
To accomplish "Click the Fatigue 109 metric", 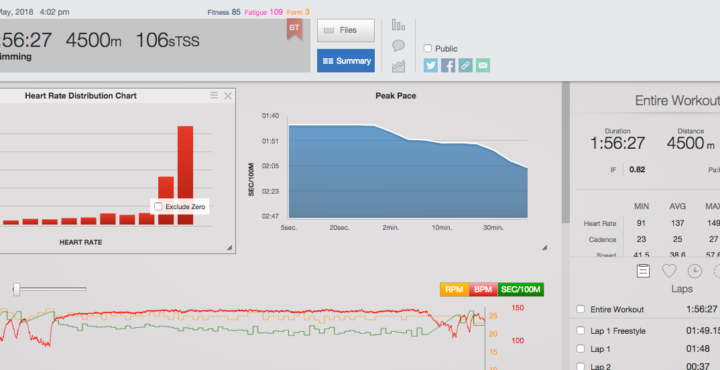I will [x=264, y=12].
